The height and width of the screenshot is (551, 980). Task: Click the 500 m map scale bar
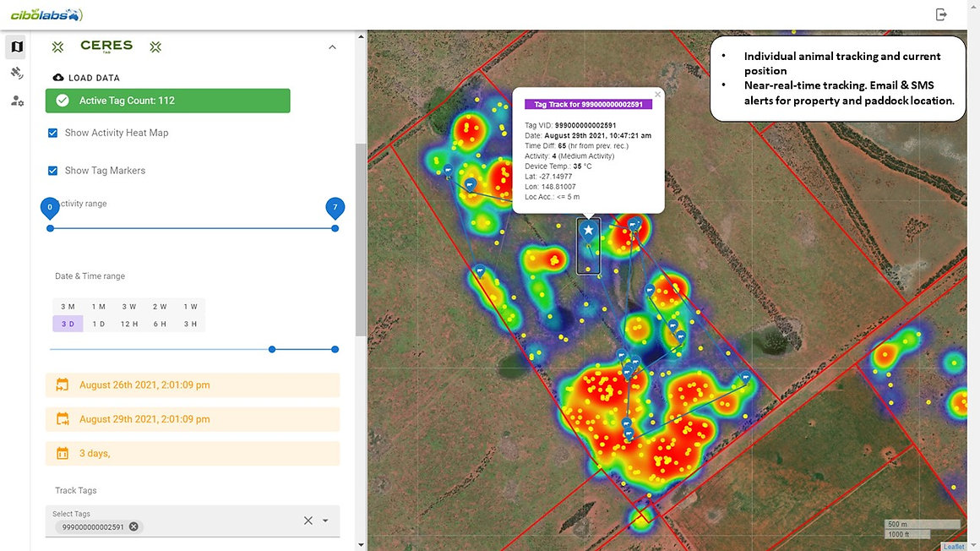pyautogui.click(x=922, y=524)
